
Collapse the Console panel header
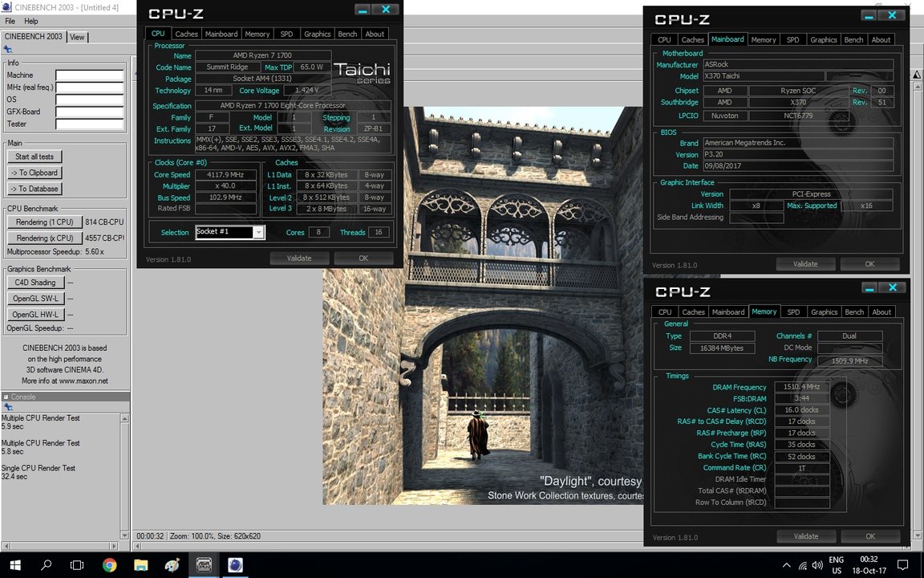6,397
